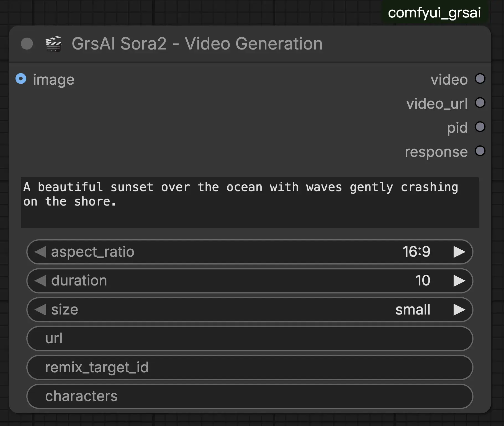The width and height of the screenshot is (504, 426).
Task: Decrease duration using left arrow
Action: 40,281
